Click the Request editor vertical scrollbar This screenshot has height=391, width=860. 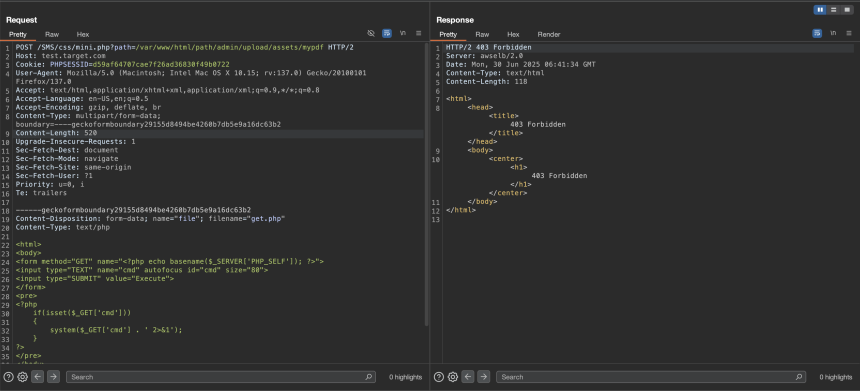(x=426, y=184)
